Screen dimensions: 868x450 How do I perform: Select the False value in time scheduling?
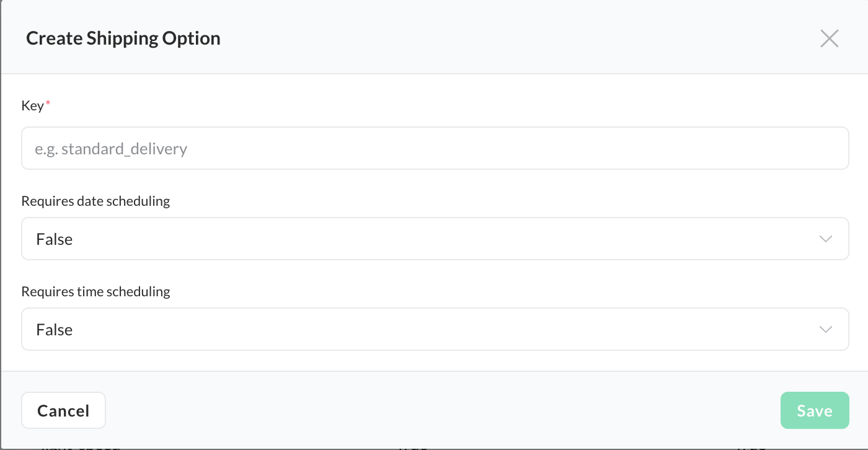(55, 330)
